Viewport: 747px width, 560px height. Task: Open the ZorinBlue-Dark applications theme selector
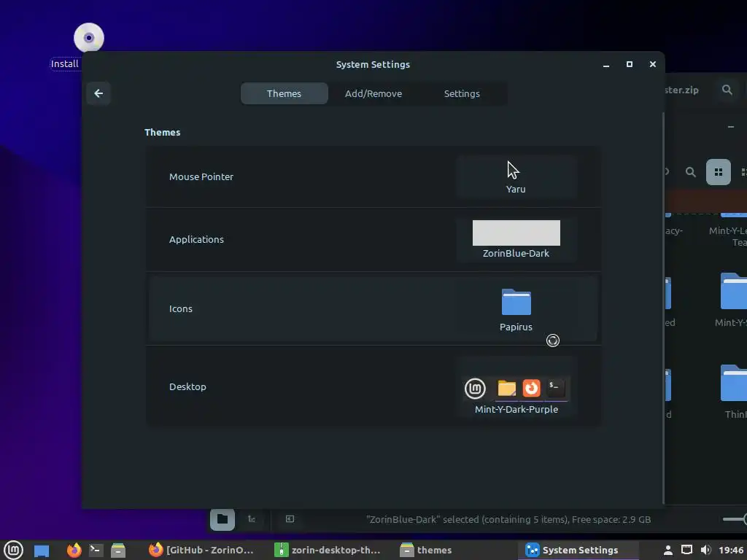point(516,239)
